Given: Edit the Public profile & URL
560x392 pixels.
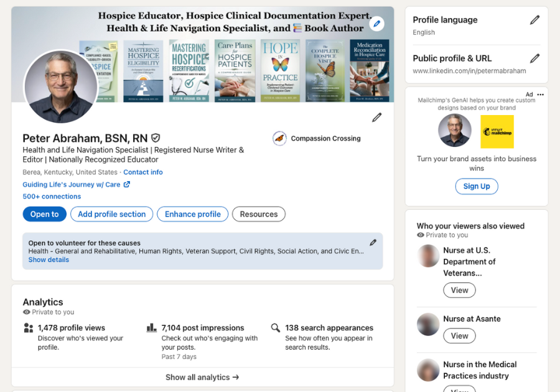Looking at the screenshot, I should tap(534, 58).
